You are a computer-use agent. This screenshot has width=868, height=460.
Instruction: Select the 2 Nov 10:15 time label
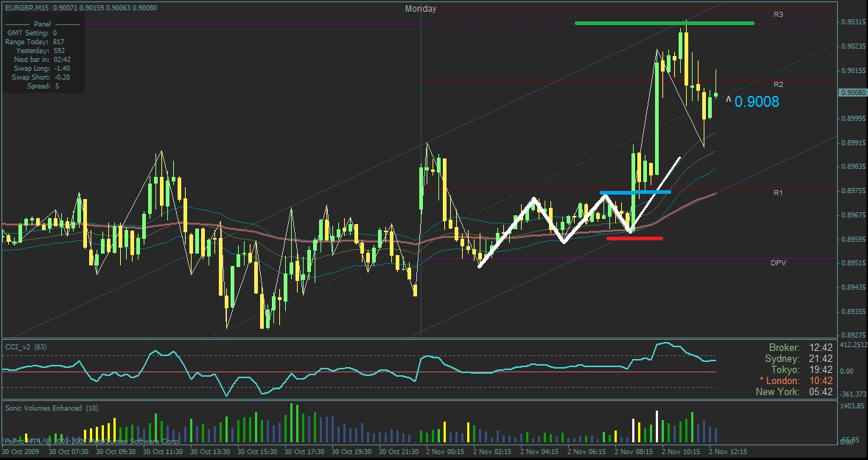click(682, 452)
